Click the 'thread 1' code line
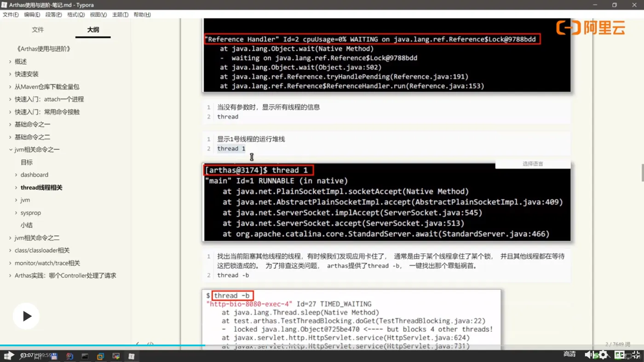Viewport: 644px width, 362px height. [x=231, y=148]
